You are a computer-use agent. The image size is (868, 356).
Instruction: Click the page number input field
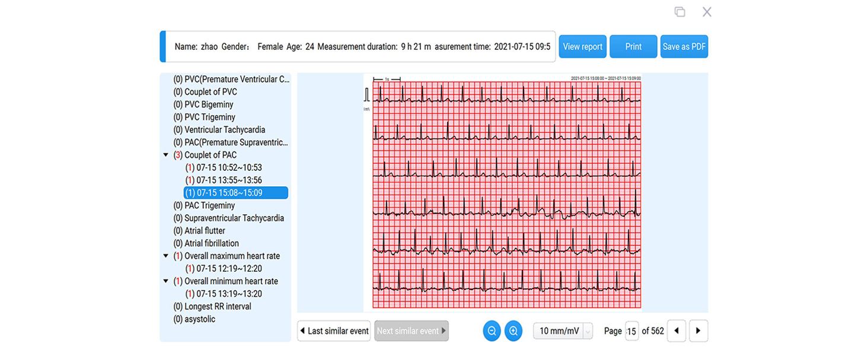pyautogui.click(x=631, y=331)
